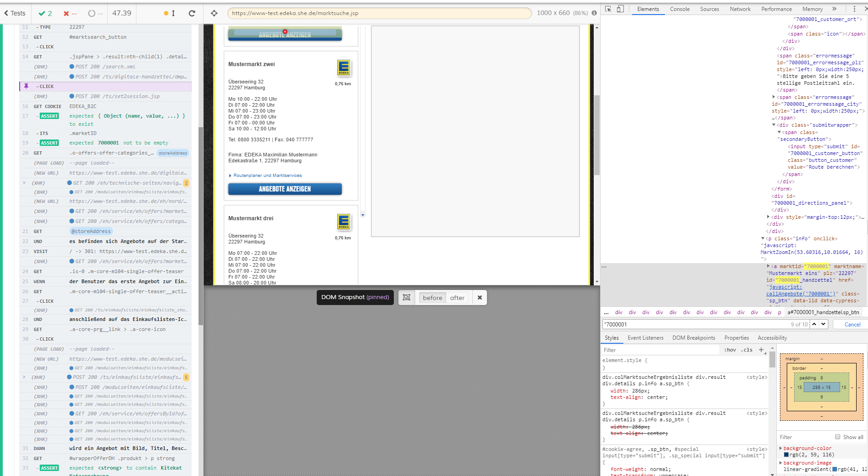Image resolution: width=868 pixels, height=476 pixels.
Task: Click the ANGEBOTE ANZEIGEN button for Mustermarkt zwei
Action: tap(285, 189)
